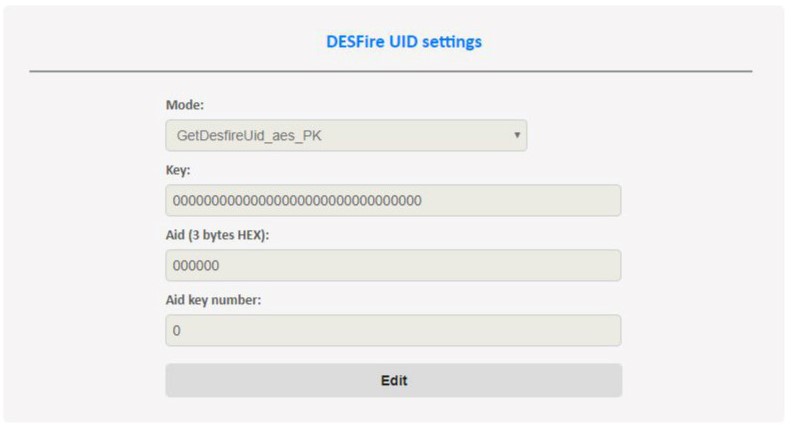
Task: Focus the Aid (3 bytes HEX) field
Action: pyautogui.click(x=393, y=265)
